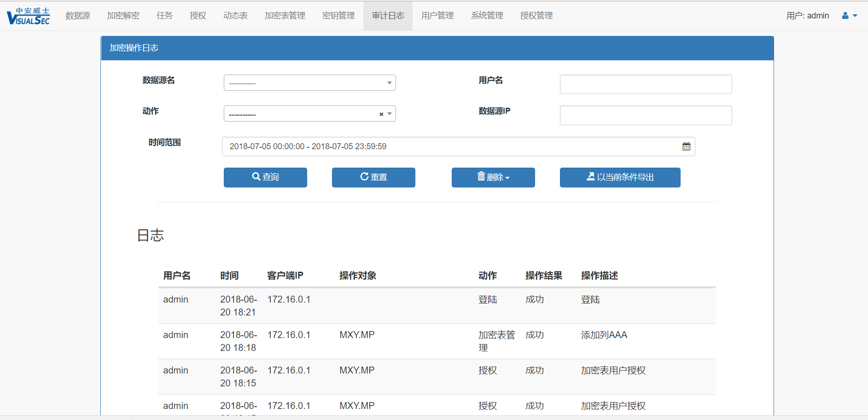
Task: Click 添加列AAA description cell
Action: pos(604,335)
